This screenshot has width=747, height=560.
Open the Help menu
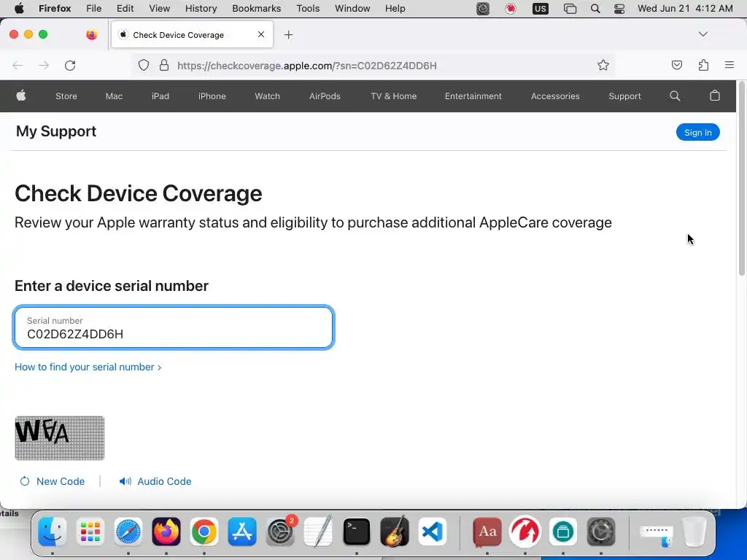tap(395, 9)
